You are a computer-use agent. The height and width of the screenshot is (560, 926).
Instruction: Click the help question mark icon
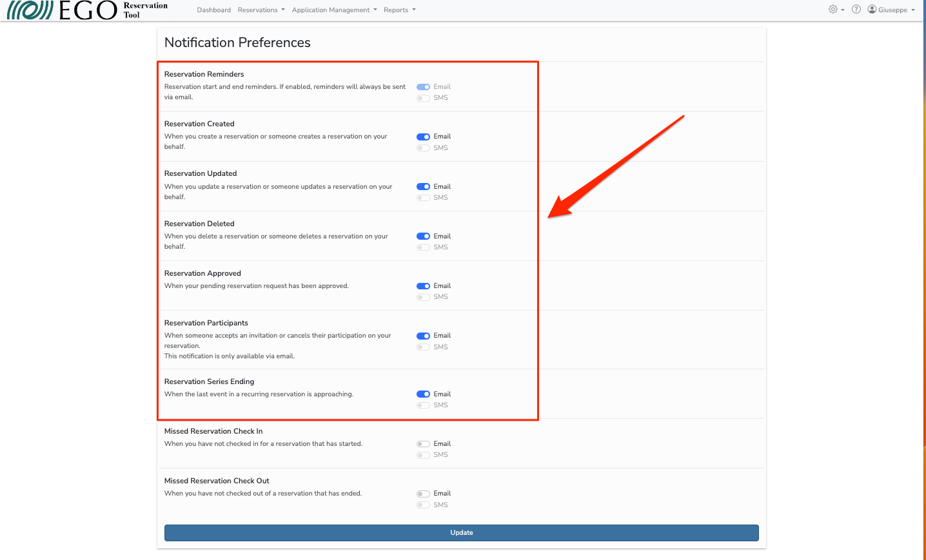coord(856,9)
